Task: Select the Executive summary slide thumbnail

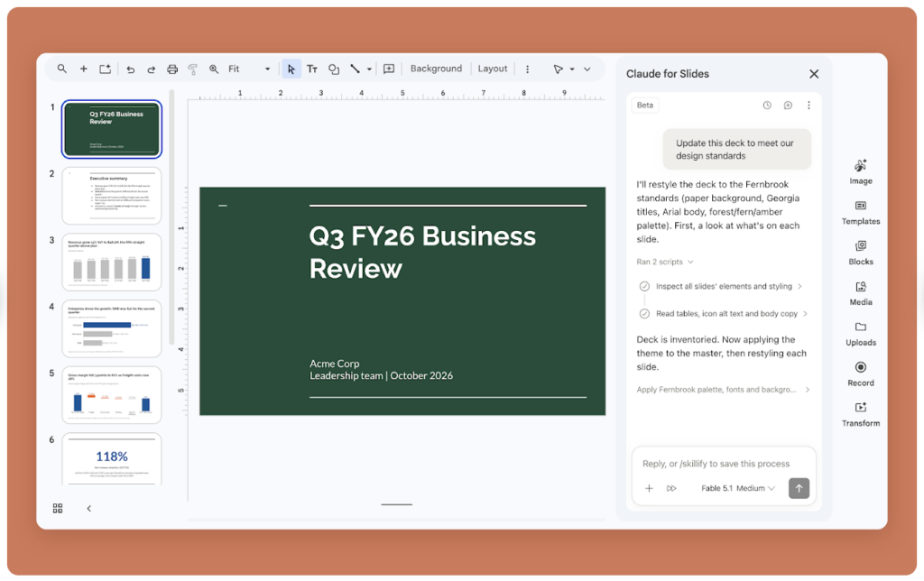Action: point(112,196)
